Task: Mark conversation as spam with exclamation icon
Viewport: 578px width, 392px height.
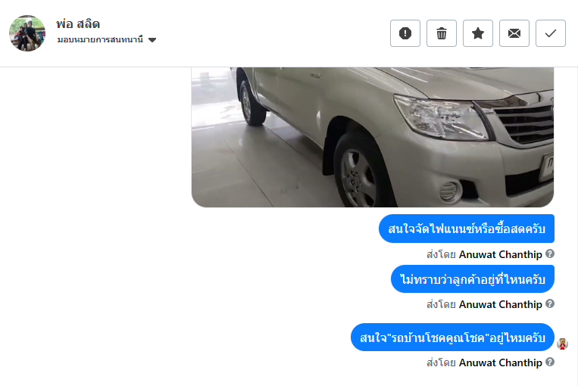Action: coord(405,33)
